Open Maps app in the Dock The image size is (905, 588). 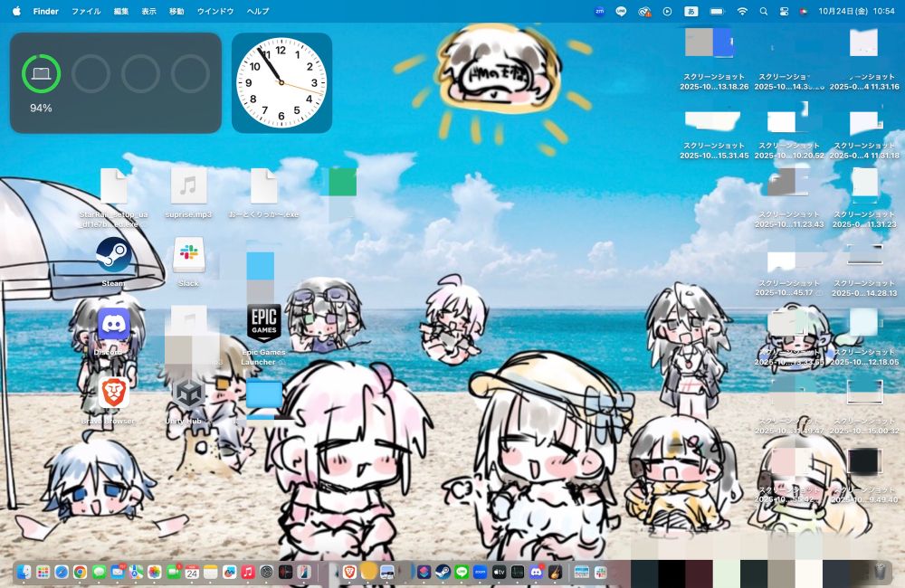click(x=136, y=572)
